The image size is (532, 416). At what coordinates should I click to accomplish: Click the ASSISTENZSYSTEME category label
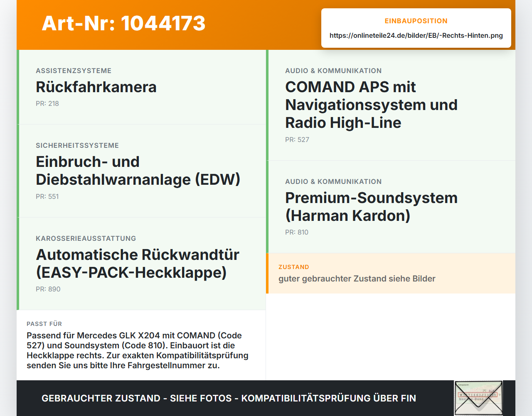pos(74,71)
